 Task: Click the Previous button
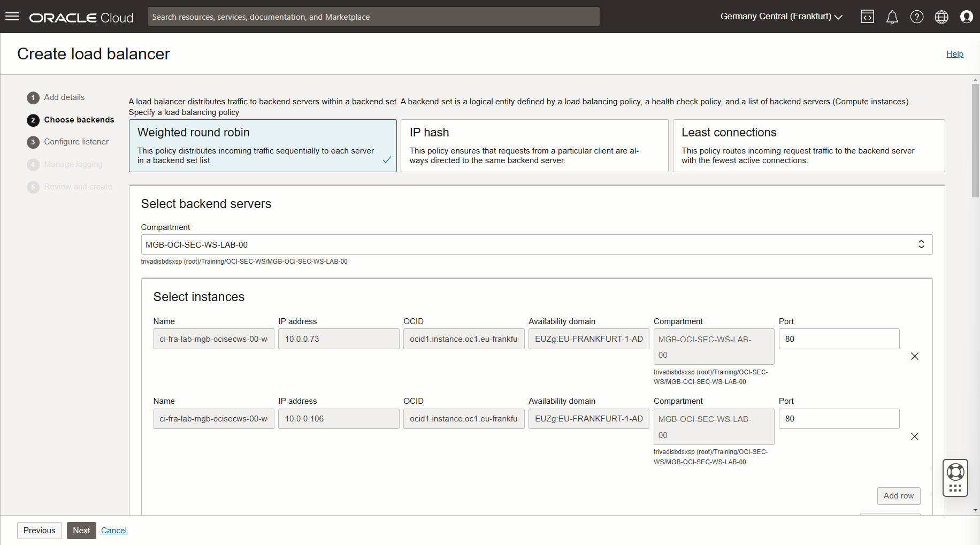40,531
